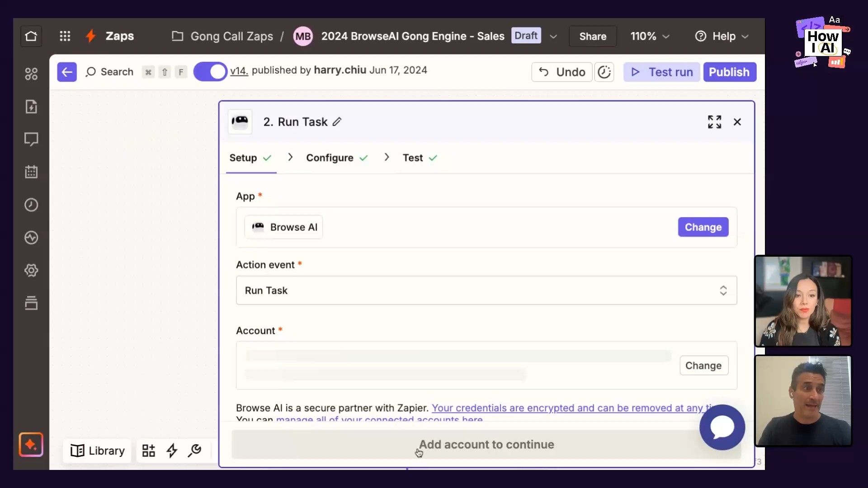Click the Browse AI step icon in the panel header
Screen dimensions: 868x488
tap(240, 122)
